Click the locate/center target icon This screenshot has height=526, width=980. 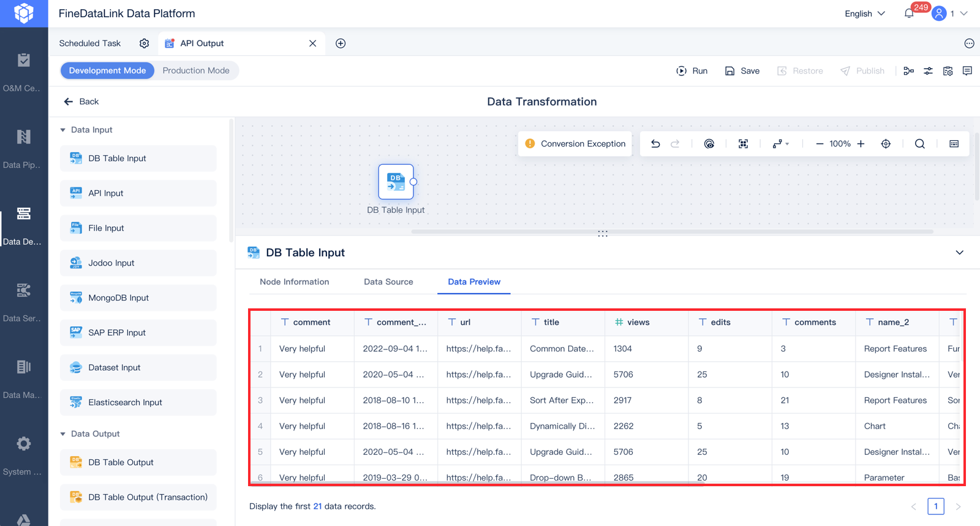pos(886,143)
